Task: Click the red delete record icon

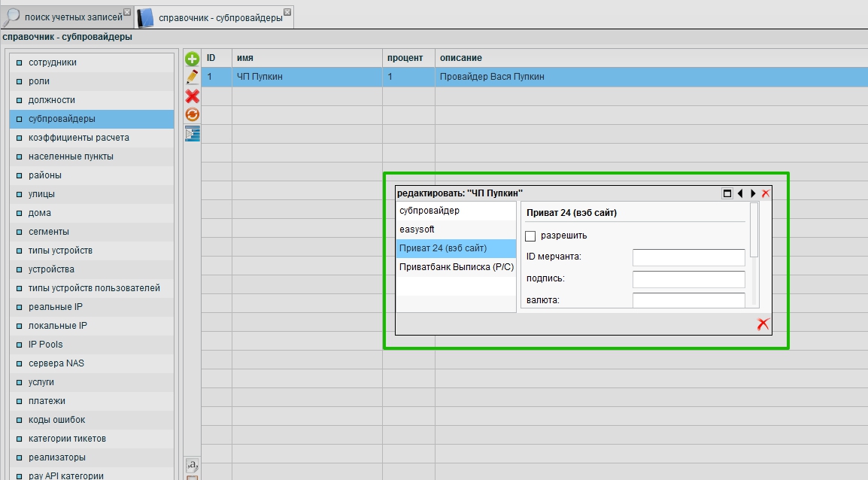Action: tap(193, 96)
